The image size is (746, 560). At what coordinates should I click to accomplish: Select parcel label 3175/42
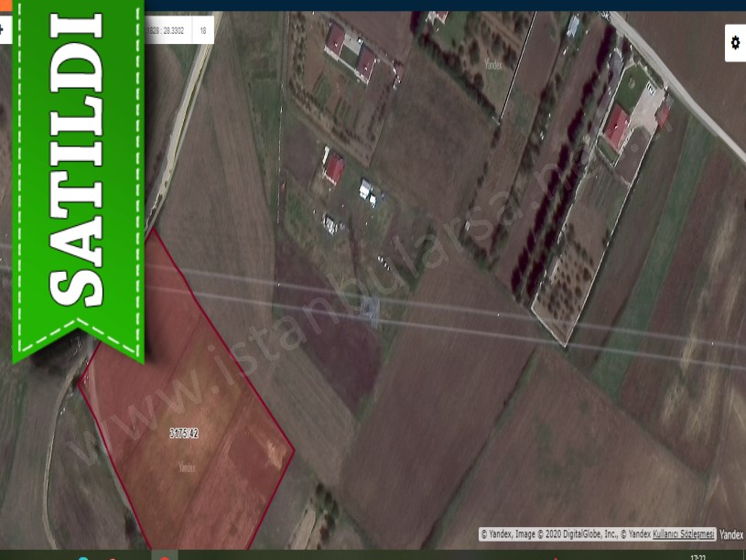(184, 434)
